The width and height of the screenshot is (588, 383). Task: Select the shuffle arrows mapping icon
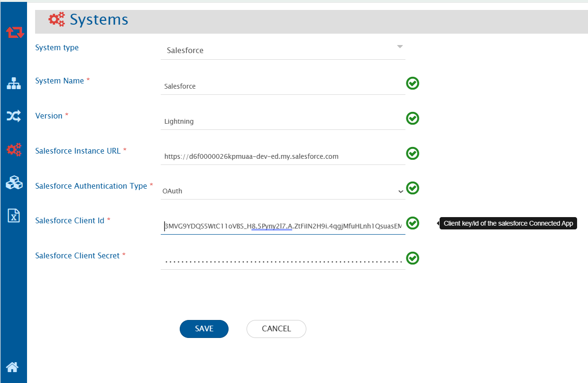(x=14, y=116)
